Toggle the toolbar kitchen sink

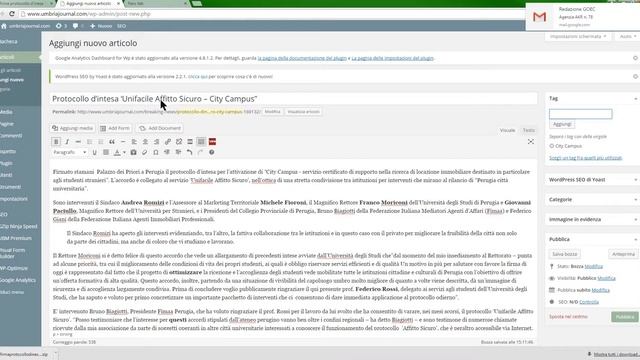[x=201, y=142]
